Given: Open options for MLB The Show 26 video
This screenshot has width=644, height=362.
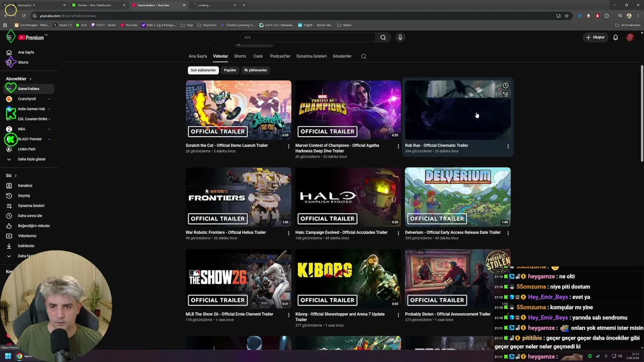Looking at the screenshot, I should point(289,315).
